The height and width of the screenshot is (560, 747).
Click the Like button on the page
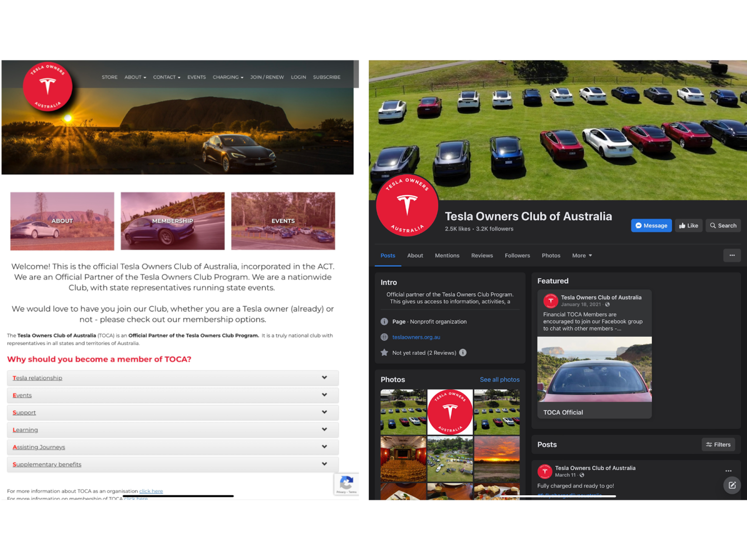coord(689,226)
